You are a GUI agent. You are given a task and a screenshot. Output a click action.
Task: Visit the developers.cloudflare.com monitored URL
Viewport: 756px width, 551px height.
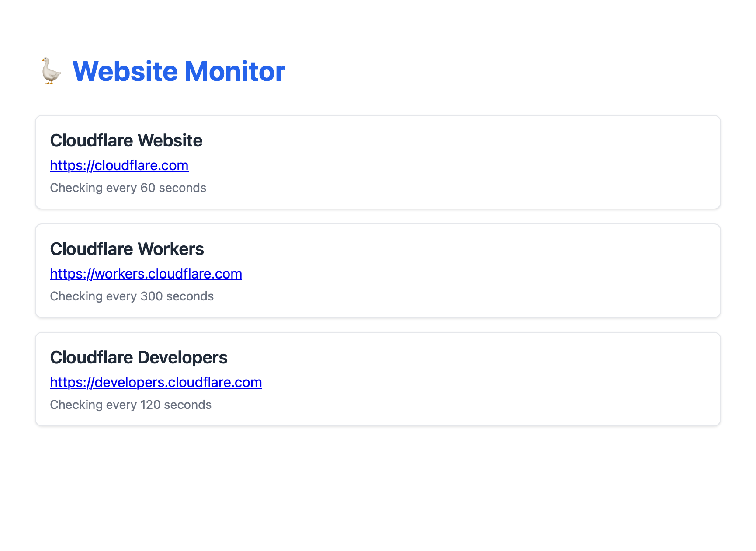tap(156, 382)
